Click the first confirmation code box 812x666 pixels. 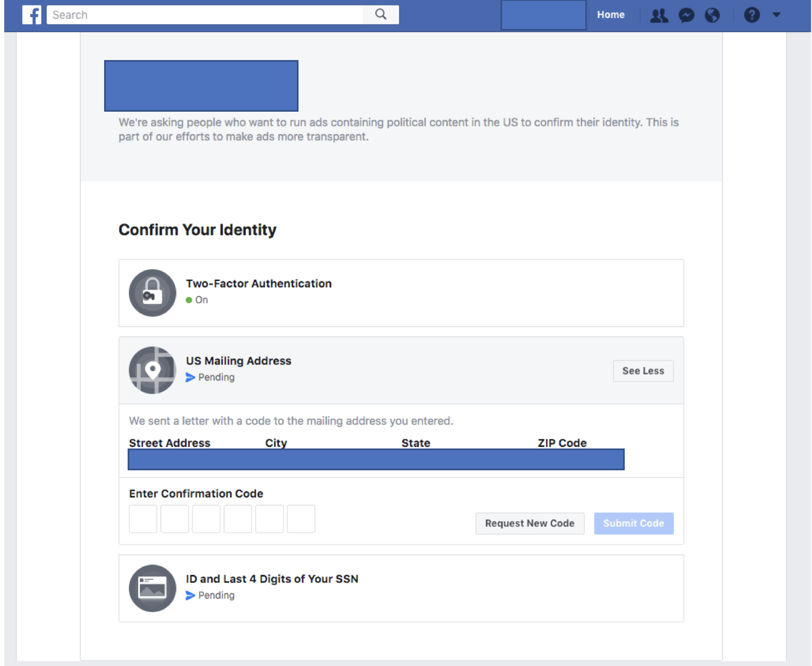143,519
